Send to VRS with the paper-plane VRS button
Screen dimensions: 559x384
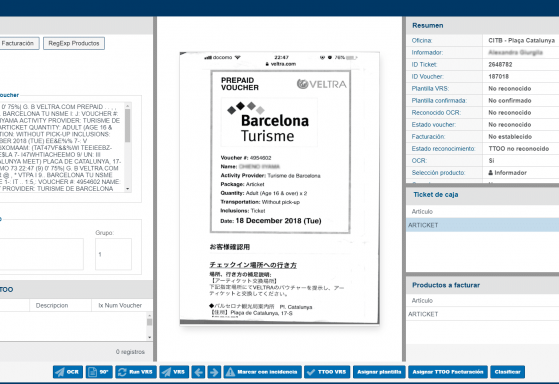[174, 372]
